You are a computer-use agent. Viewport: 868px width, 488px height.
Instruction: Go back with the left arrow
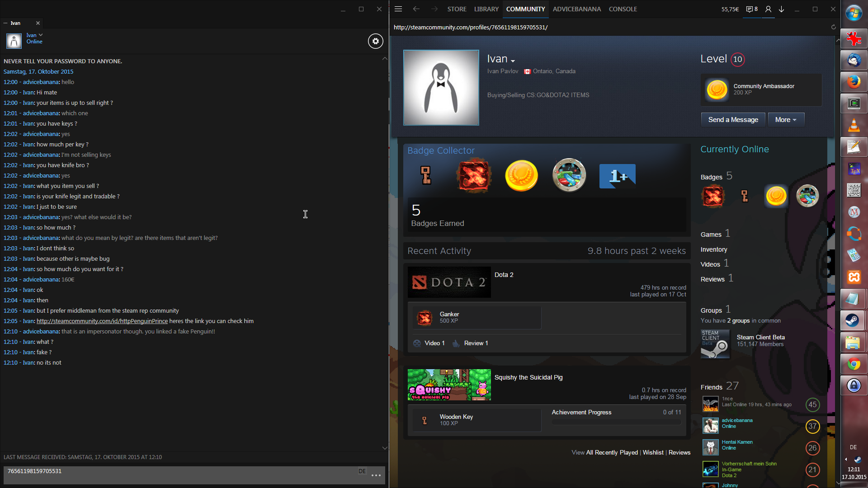point(416,9)
